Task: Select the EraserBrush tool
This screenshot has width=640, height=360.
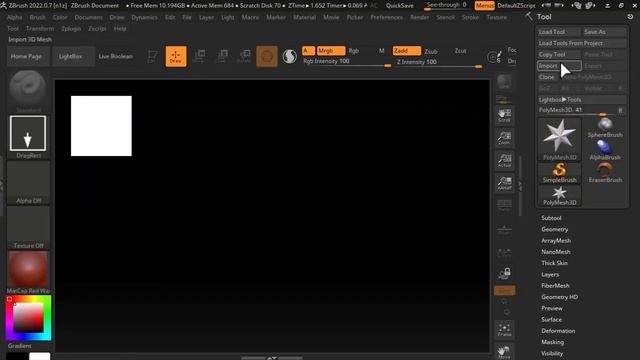Action: 605,173
